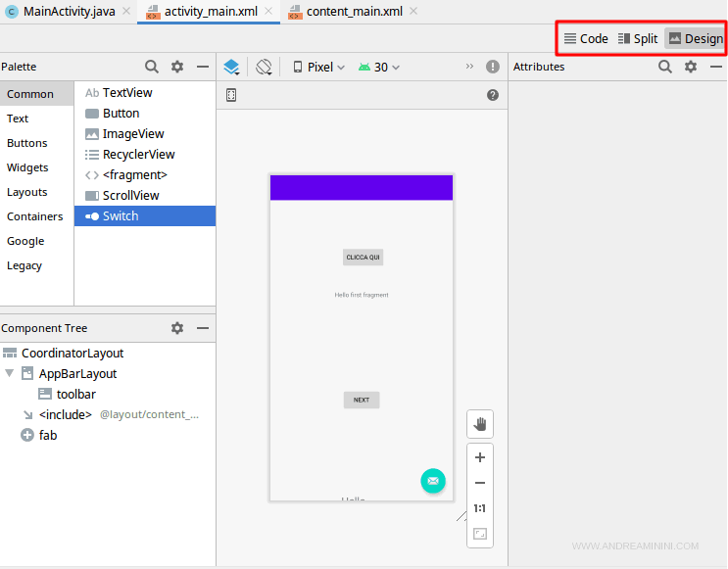
Task: Open the API level 30 dropdown
Action: coord(379,68)
